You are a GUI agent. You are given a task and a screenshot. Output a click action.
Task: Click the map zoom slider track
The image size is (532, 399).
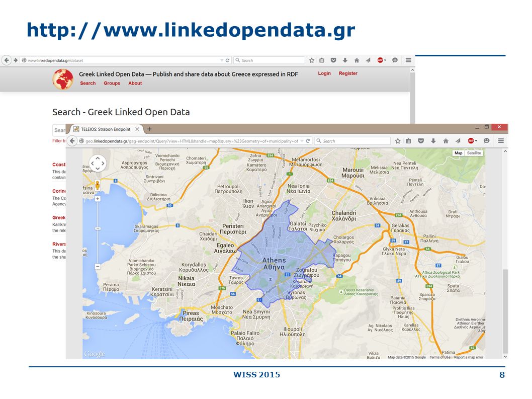pos(98,233)
